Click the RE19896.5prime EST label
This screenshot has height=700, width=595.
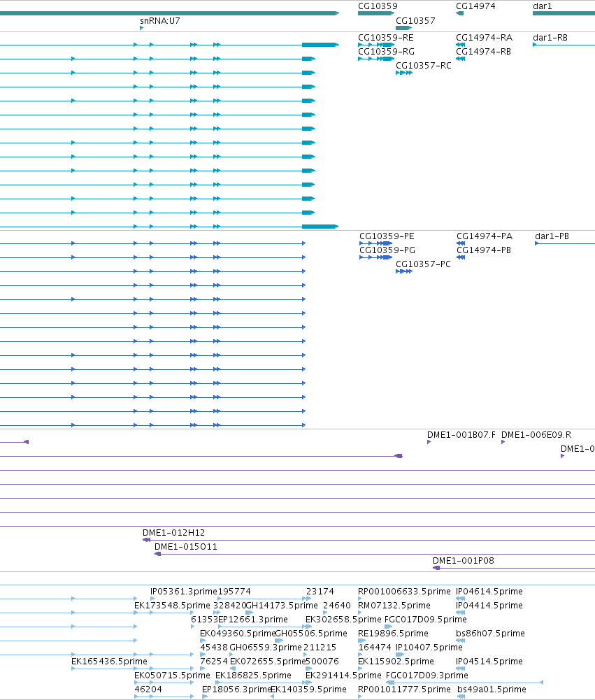tap(393, 634)
